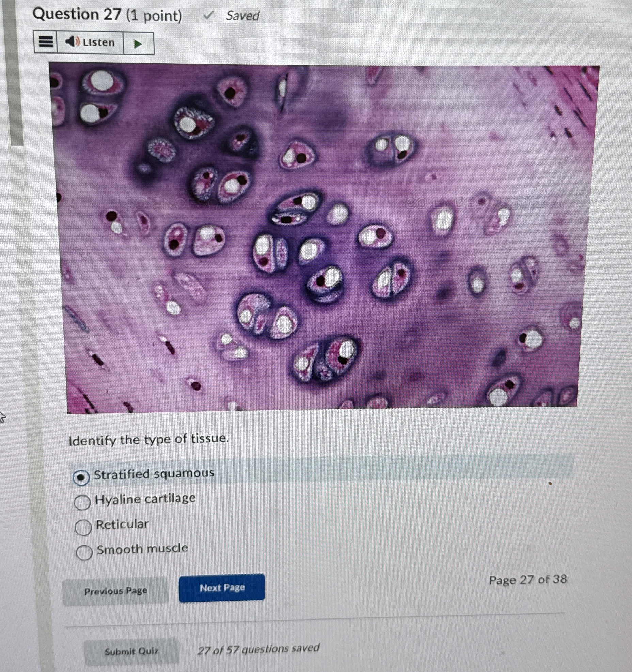Go to the Previous Page
This screenshot has width=632, height=672.
115,591
